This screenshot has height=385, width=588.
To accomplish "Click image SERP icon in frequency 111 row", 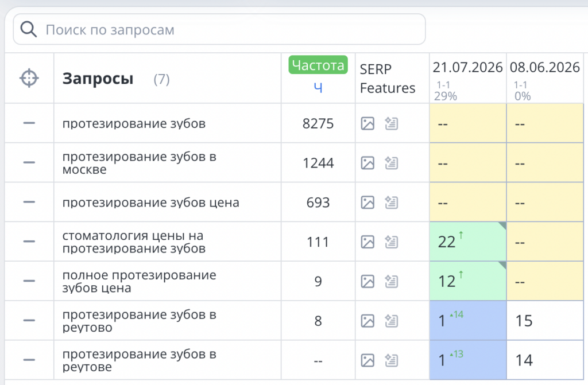I will [x=367, y=242].
